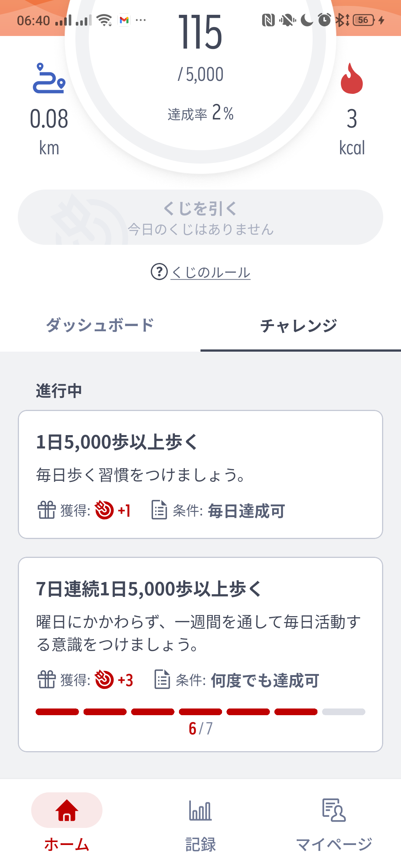The height and width of the screenshot is (868, 401).
Task: Open the 7日連続1日5,000歩以上歩く challenge title
Action: pyautogui.click(x=149, y=589)
